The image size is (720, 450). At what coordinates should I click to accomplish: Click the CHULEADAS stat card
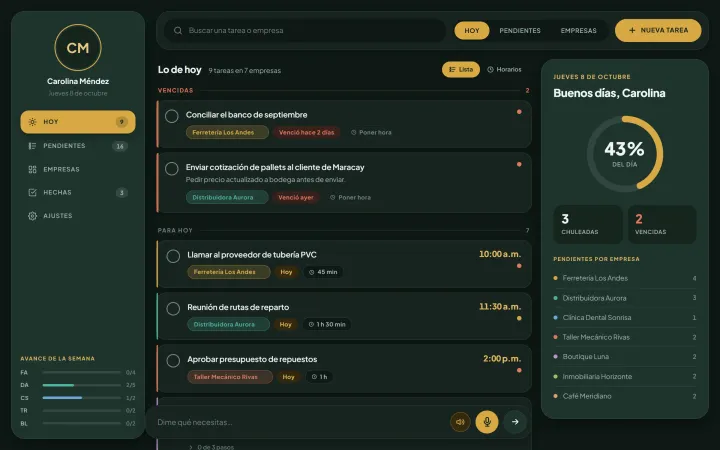[588, 224]
